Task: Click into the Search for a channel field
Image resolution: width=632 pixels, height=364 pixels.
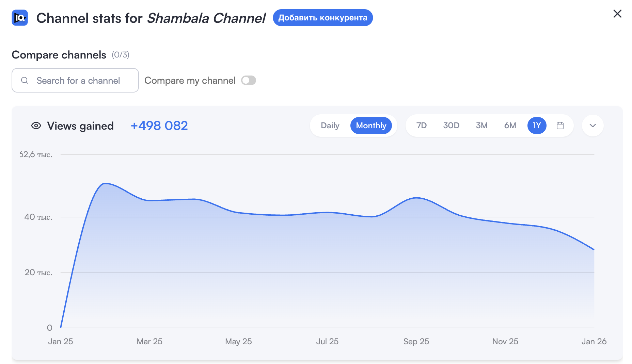Action: (x=78, y=80)
